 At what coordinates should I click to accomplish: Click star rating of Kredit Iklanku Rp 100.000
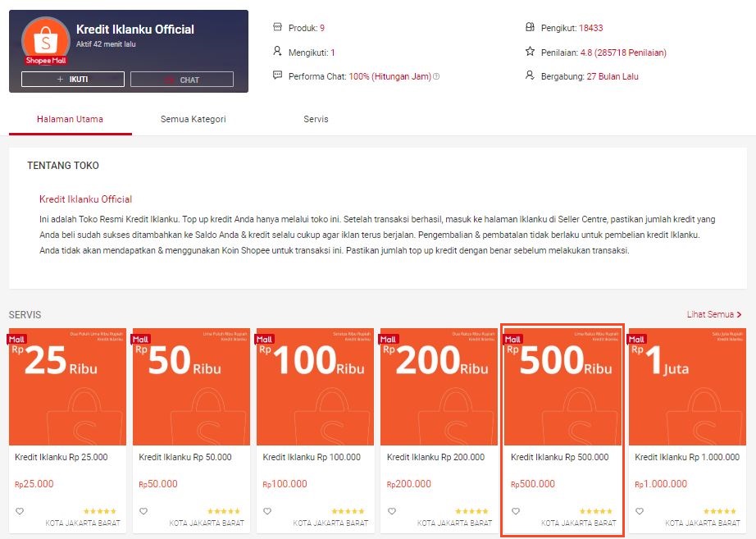tap(348, 511)
